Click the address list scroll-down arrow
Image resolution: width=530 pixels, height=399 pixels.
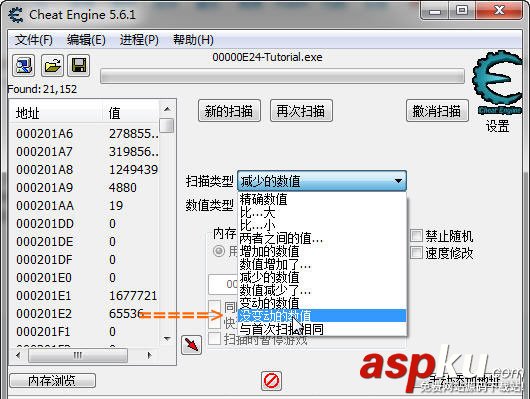(x=167, y=338)
